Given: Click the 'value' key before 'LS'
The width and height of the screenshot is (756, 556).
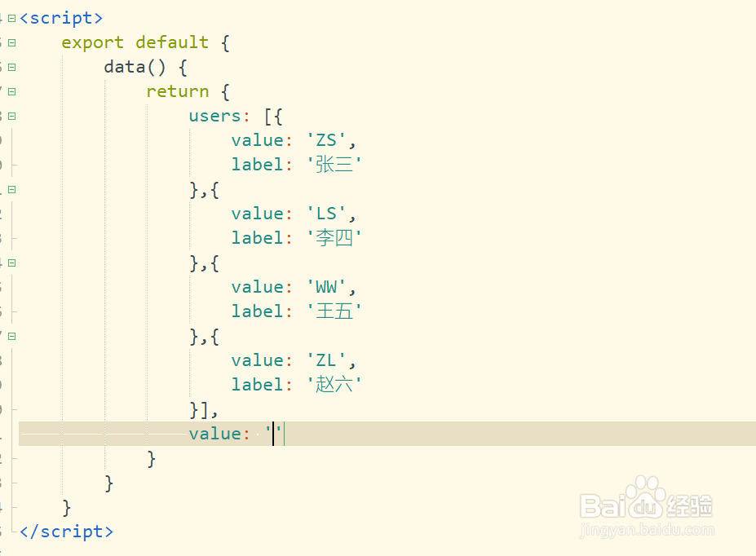Looking at the screenshot, I should pyautogui.click(x=258, y=214).
